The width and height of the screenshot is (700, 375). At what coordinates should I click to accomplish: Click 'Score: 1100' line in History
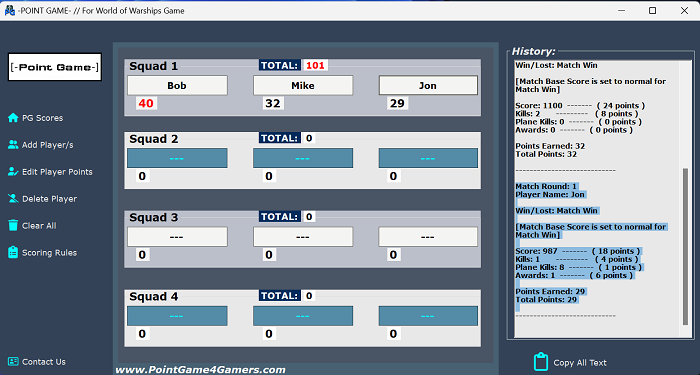(580, 106)
